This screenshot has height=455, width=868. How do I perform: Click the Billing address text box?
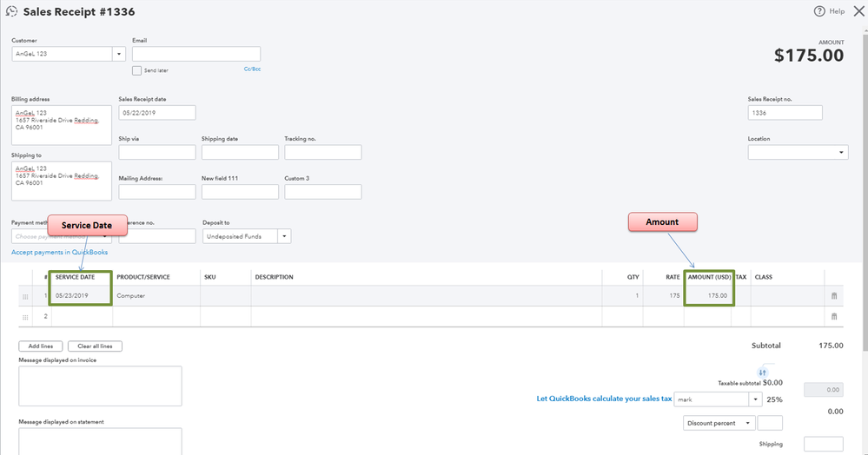[x=62, y=126]
